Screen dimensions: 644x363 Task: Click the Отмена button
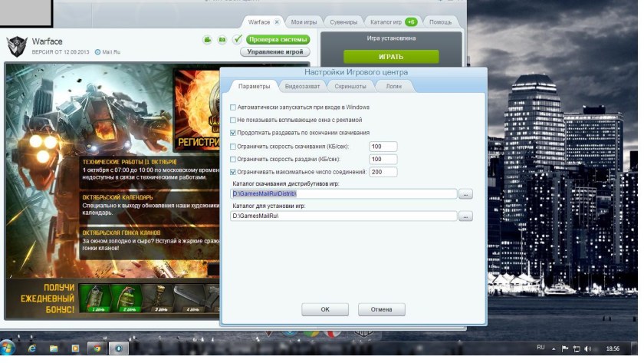tap(381, 309)
